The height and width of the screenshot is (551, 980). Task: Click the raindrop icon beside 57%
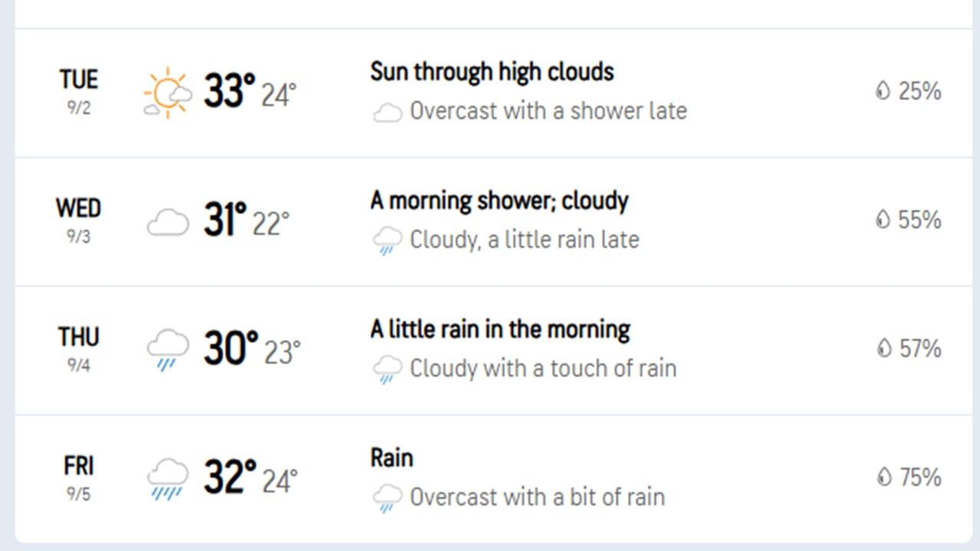coord(884,348)
